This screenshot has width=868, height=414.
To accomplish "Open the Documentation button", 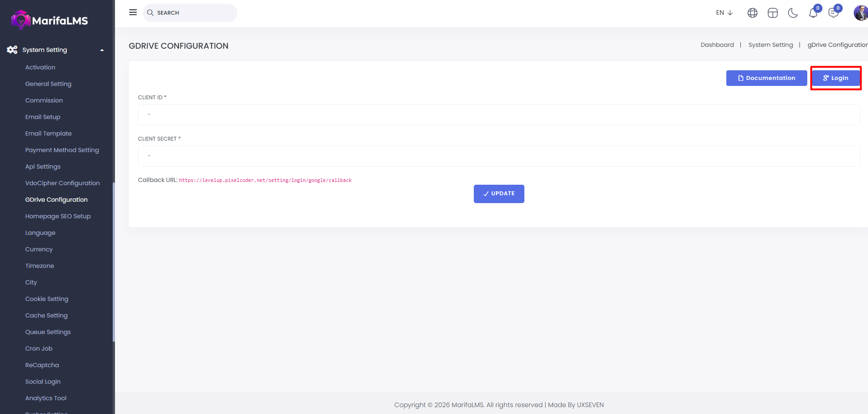I will (x=766, y=78).
